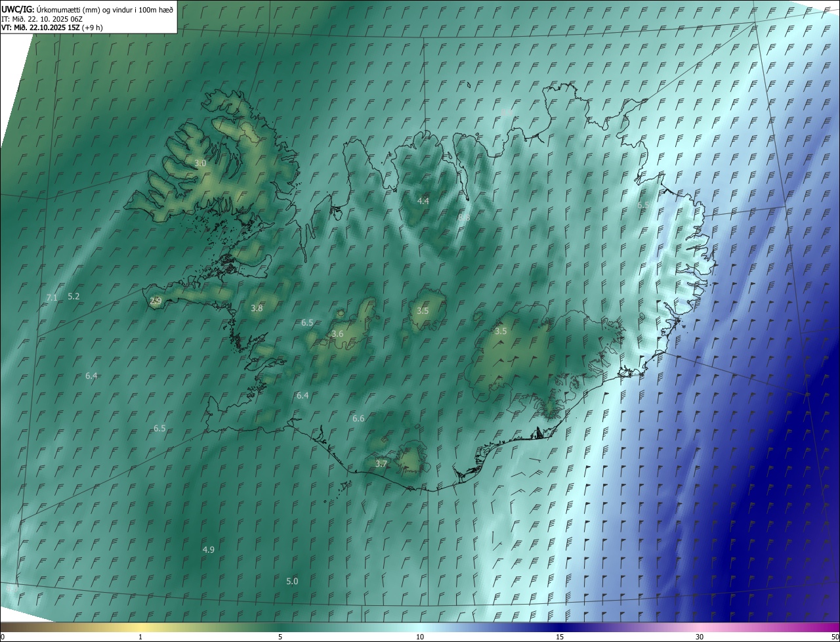Click the 2.9 value label
The image size is (840, 642).
point(156,301)
